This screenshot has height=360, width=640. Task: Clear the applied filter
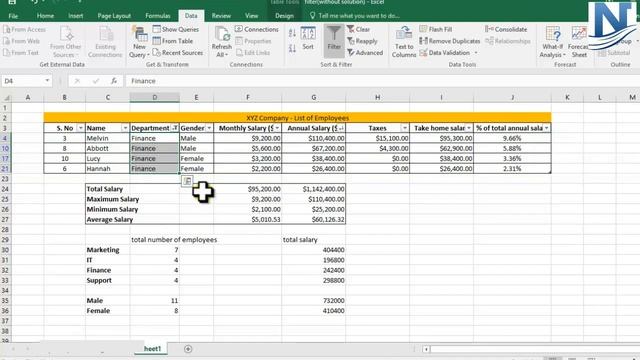point(358,29)
